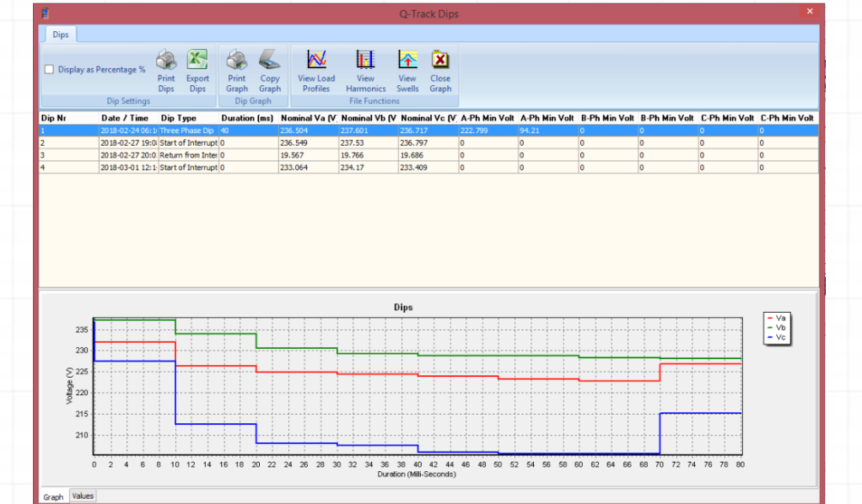Sort by Date / Time column header
Viewport: 862px width, 504px height.
125,119
